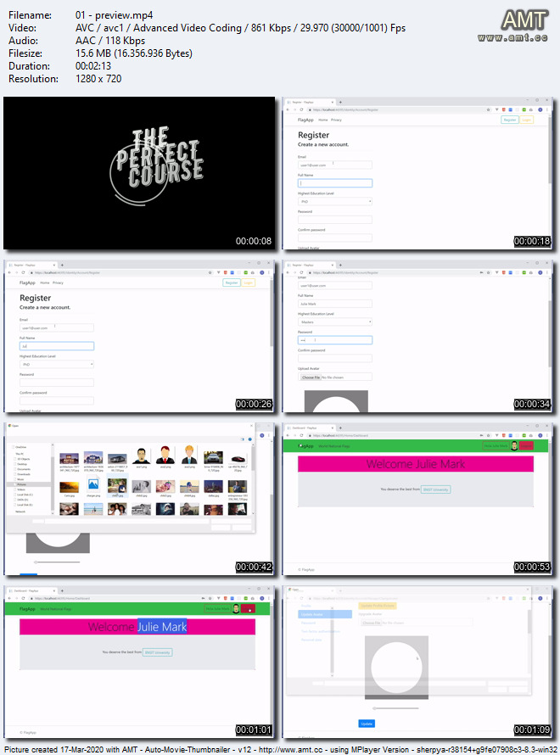The image size is (560, 755).
Task: Open World National Flags in the green navbar at 00:00:53
Action: [333, 445]
